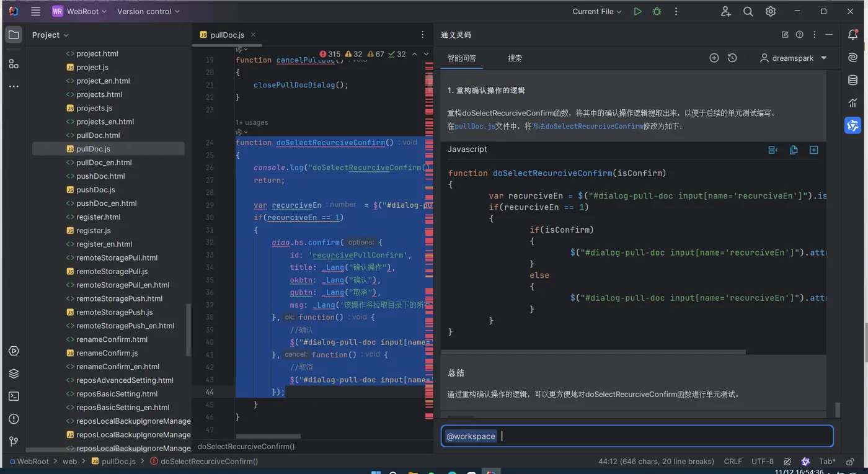
Task: Click the WebRoot breadcrumb in navigation bar
Action: pos(29,462)
